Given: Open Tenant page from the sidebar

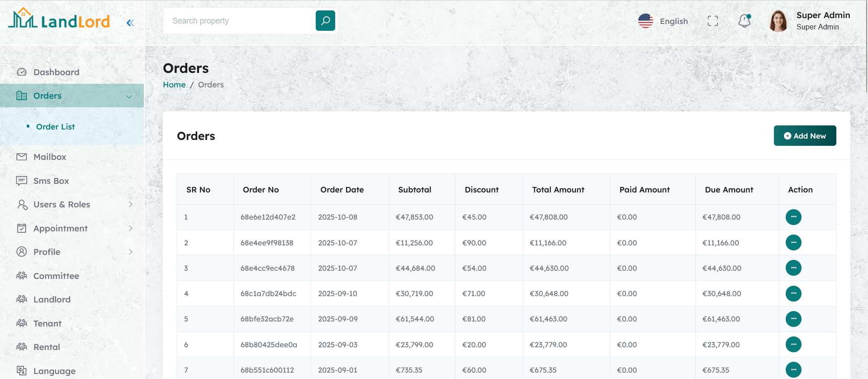Looking at the screenshot, I should 47,323.
